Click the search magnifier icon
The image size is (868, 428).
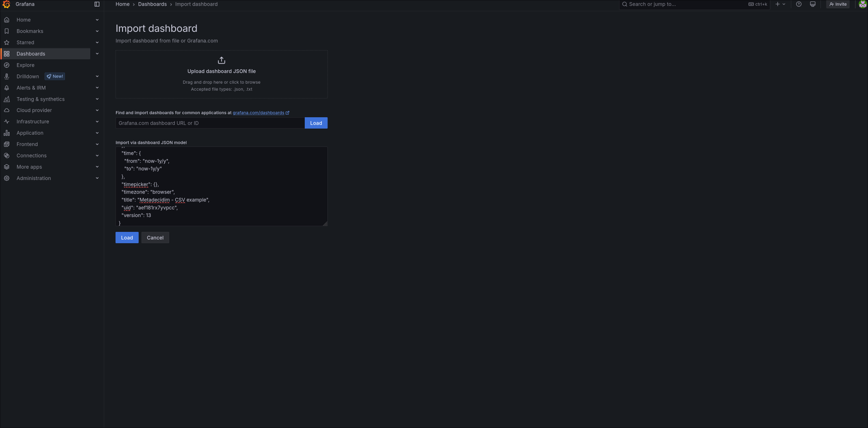click(x=625, y=4)
